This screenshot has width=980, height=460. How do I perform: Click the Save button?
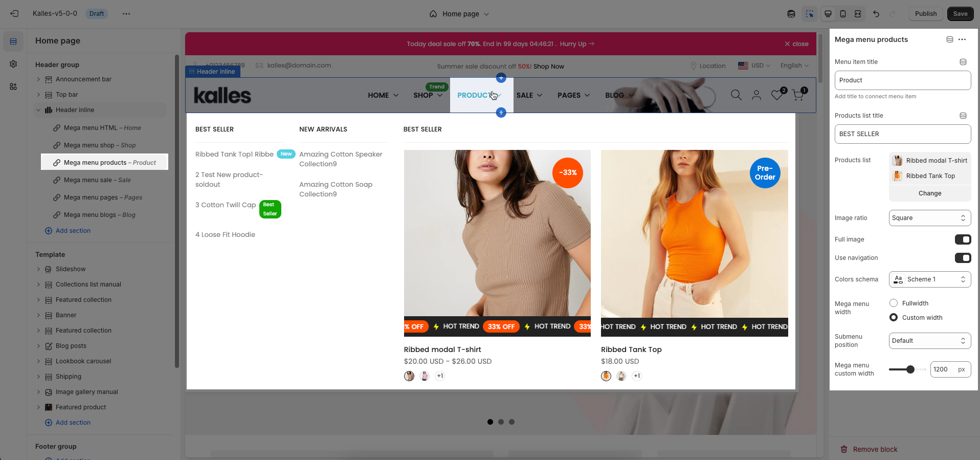(960, 14)
